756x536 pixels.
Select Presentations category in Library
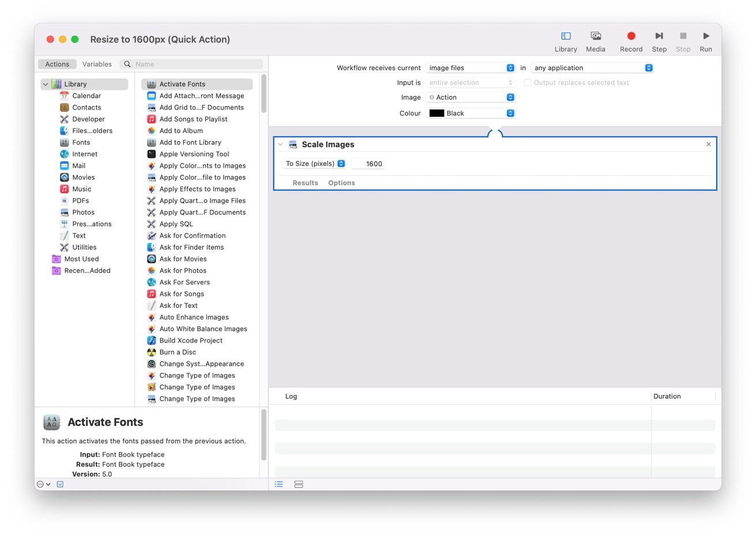(x=92, y=224)
